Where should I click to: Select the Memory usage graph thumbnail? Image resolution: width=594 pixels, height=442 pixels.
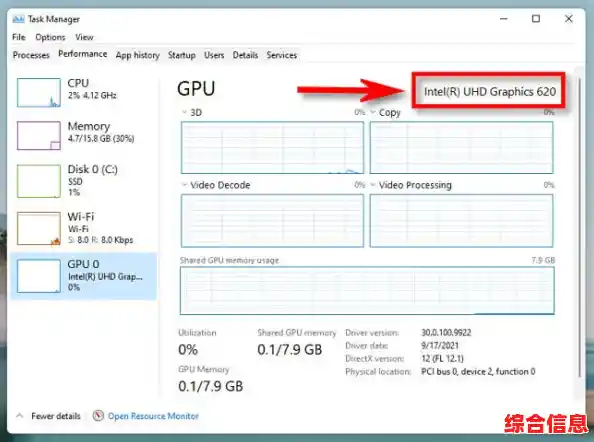coord(39,136)
